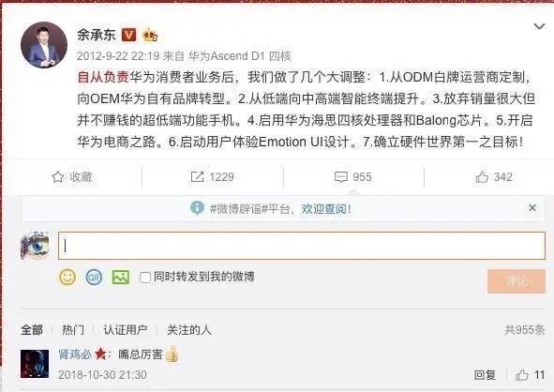Open the 欢迎查阅 link in the notice

326,209
